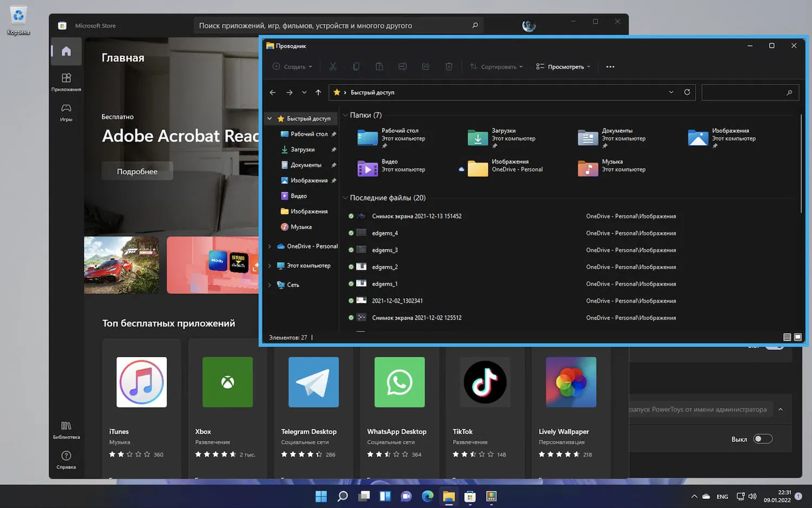Open Библиотека in Microsoft Store sidebar

[66, 430]
